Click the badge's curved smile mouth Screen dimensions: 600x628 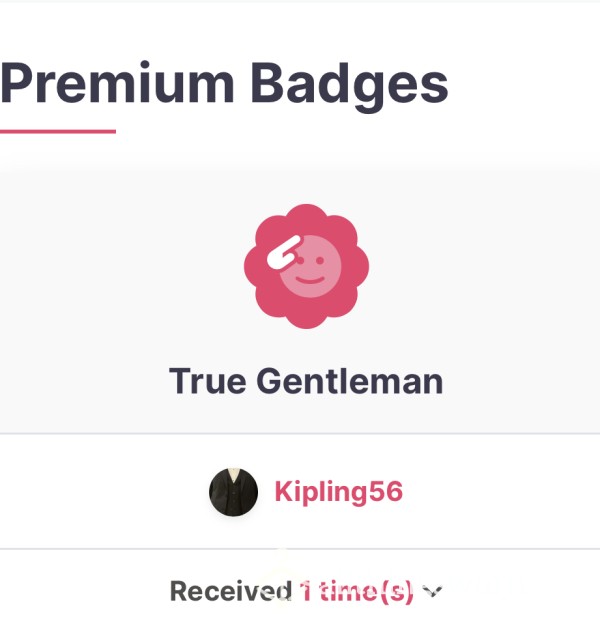(x=310, y=280)
